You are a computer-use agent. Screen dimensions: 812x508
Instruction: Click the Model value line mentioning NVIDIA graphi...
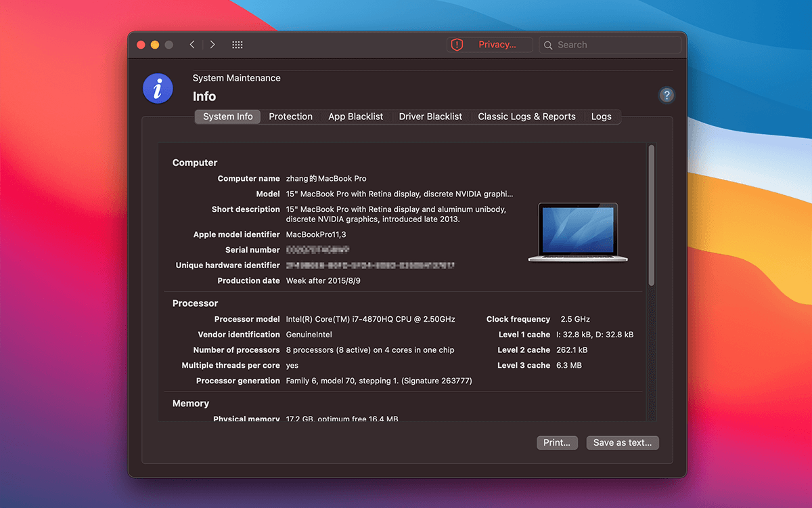[x=399, y=194]
